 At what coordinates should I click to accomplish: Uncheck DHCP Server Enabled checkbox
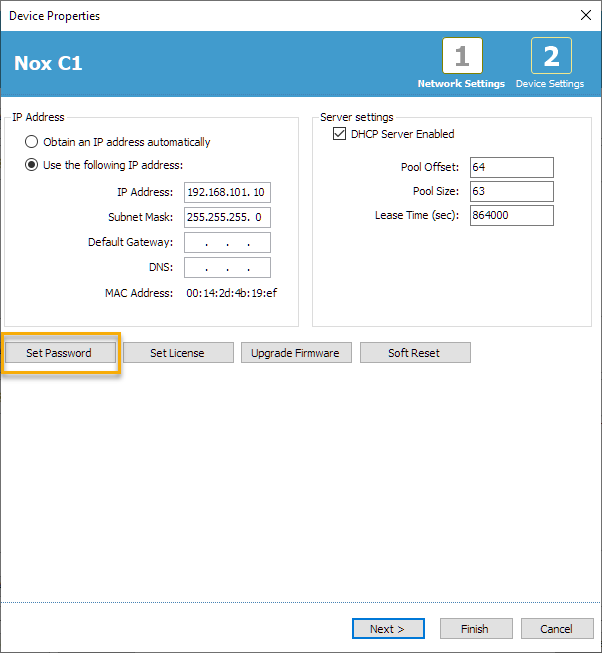coord(339,134)
